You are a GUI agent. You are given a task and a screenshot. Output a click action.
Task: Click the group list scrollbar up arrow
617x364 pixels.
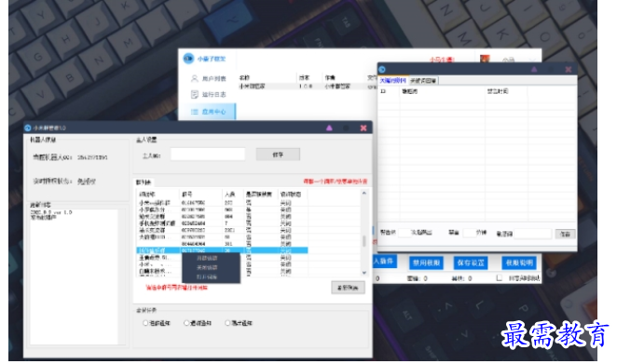[x=364, y=193]
